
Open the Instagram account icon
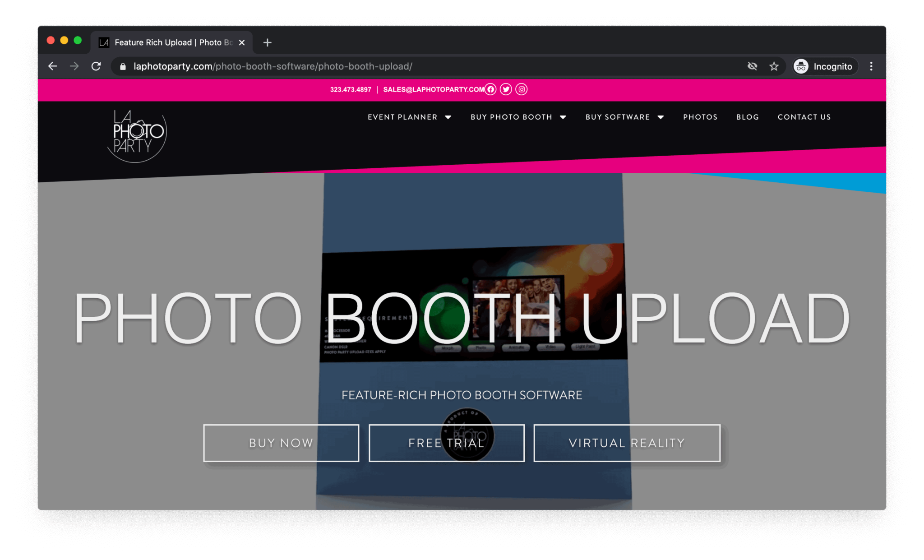[522, 89]
